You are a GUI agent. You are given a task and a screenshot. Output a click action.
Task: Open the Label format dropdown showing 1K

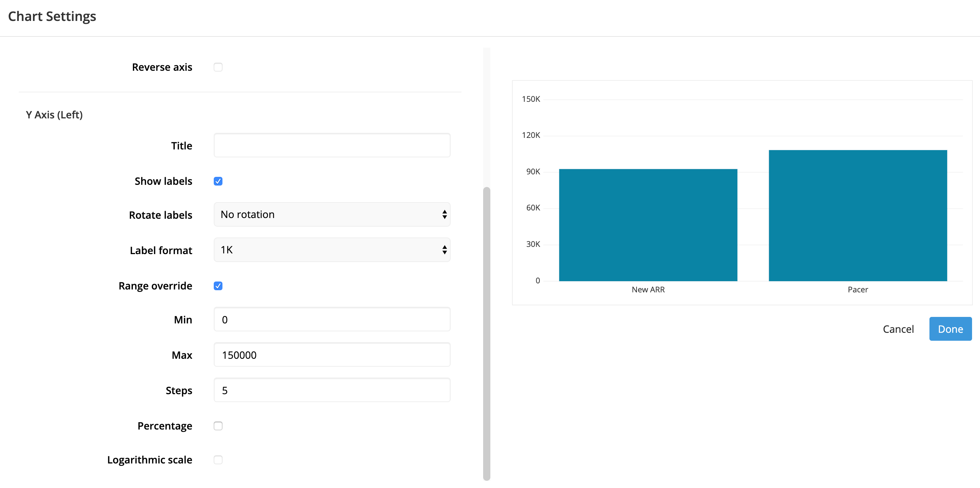point(332,250)
